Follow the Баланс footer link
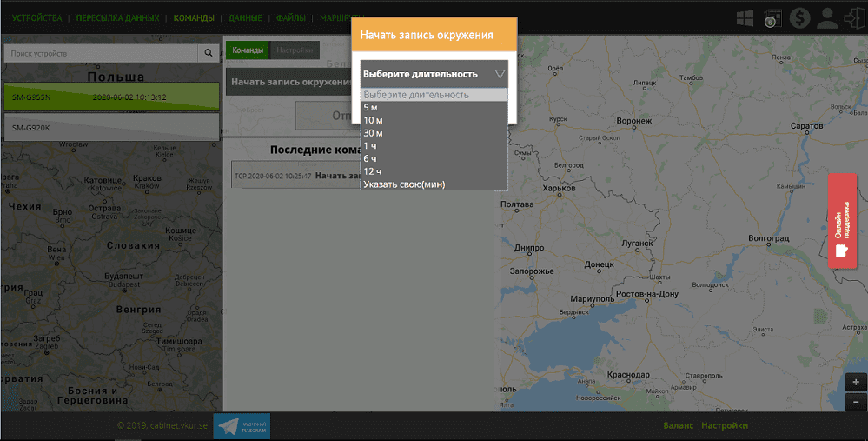The height and width of the screenshot is (441, 868). coord(678,425)
